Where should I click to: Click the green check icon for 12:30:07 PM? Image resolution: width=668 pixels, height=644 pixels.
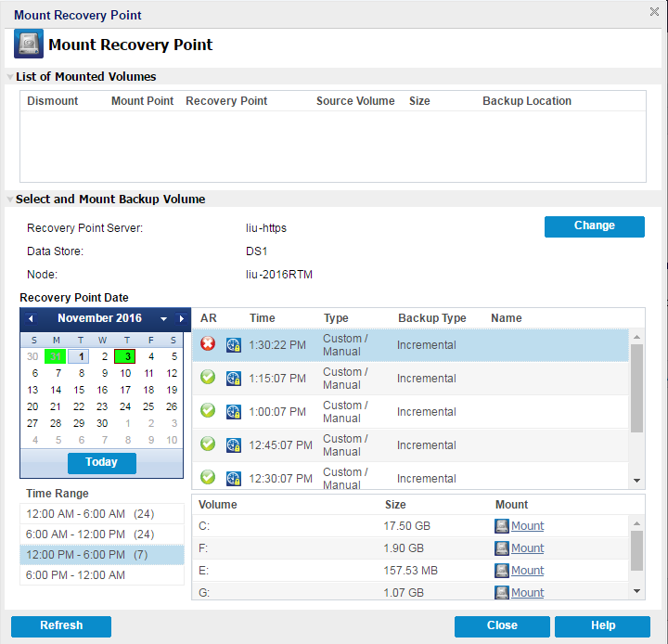[208, 477]
